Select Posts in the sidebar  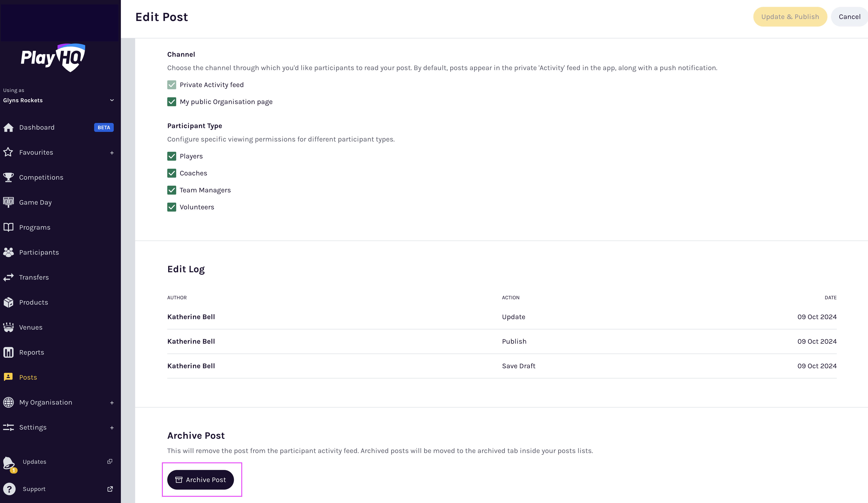[28, 377]
